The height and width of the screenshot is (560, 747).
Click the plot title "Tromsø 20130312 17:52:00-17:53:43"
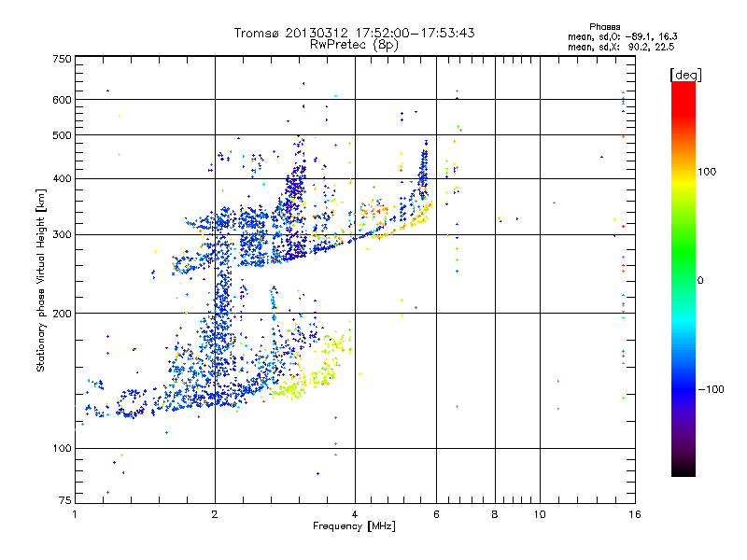tap(354, 33)
